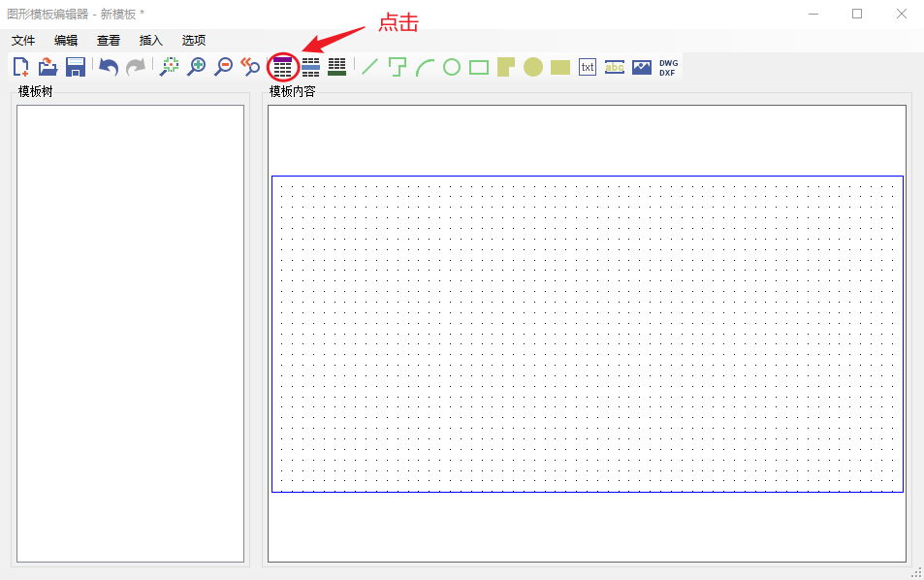Select the arc drawing tool
The width and height of the screenshot is (924, 580).
[425, 67]
